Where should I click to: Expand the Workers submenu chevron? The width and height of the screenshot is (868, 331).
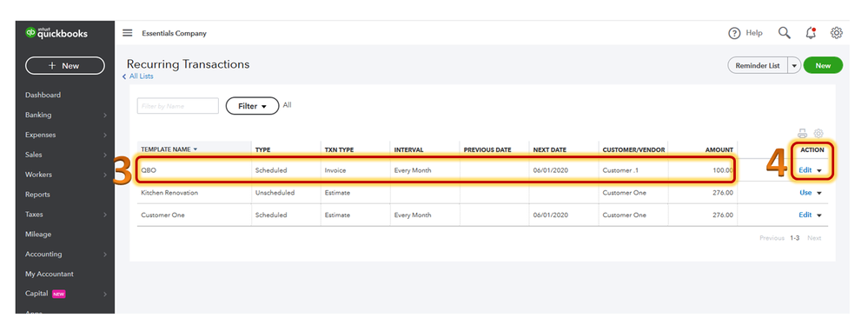104,175
